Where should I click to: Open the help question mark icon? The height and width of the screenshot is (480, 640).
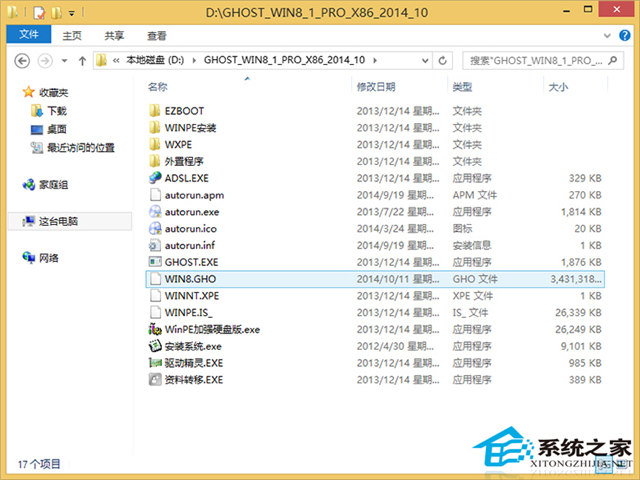coord(627,35)
